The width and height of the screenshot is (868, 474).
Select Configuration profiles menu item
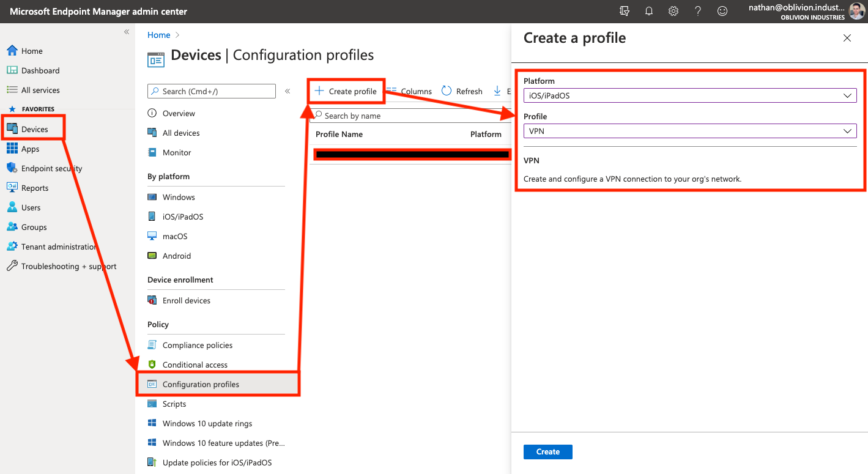click(x=201, y=384)
